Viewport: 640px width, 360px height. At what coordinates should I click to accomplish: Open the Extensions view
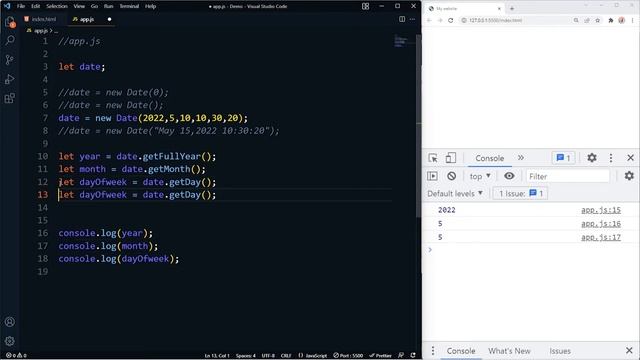tap(10, 98)
